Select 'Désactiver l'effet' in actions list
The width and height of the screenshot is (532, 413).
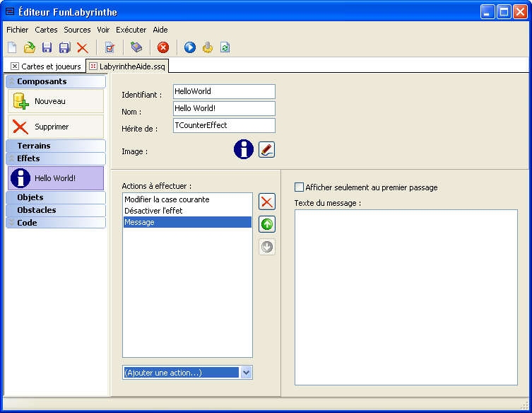pyautogui.click(x=153, y=211)
